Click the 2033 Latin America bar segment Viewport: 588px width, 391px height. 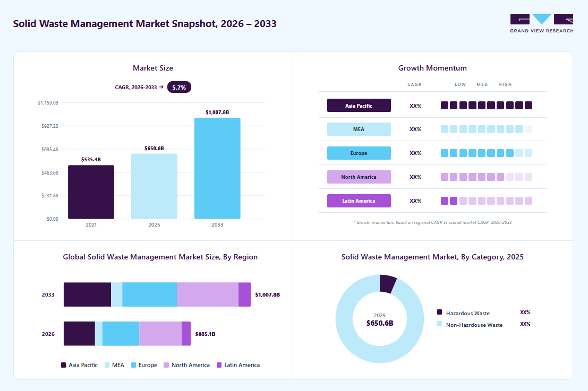tap(244, 295)
